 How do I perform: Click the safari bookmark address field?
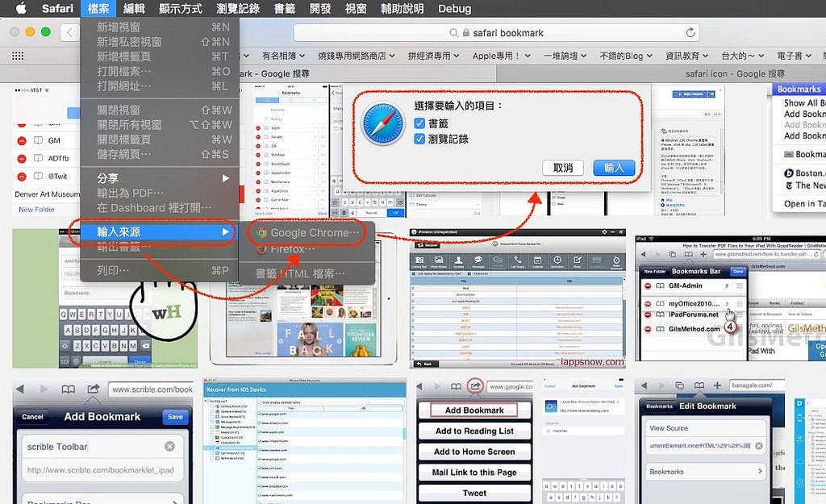click(496, 32)
